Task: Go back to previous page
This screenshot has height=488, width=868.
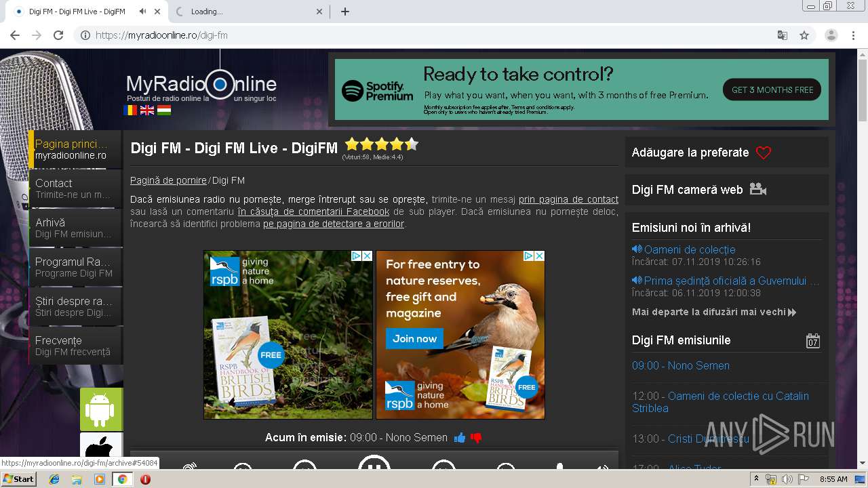Action: (x=15, y=35)
